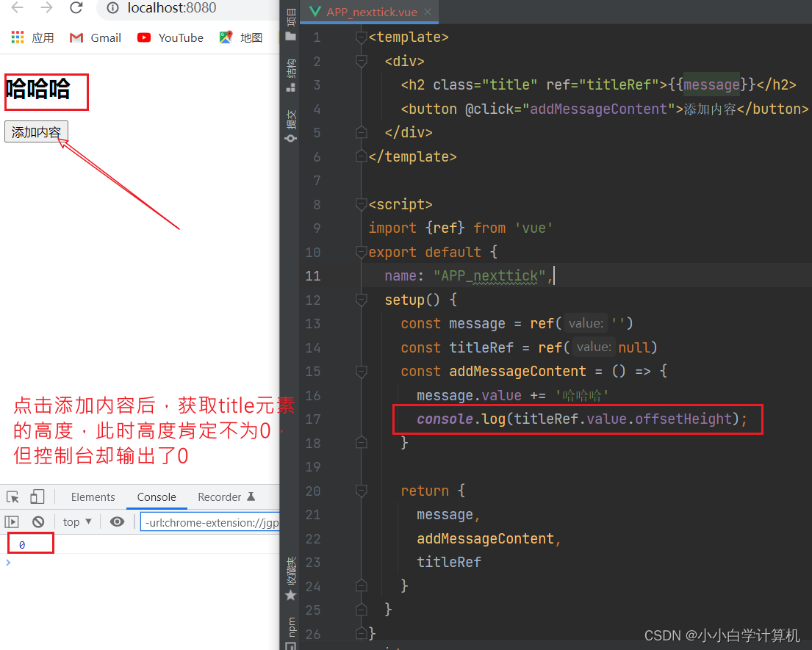Screen dimensions: 812x650
Task: Open the YouTube bookmark
Action: tap(170, 37)
